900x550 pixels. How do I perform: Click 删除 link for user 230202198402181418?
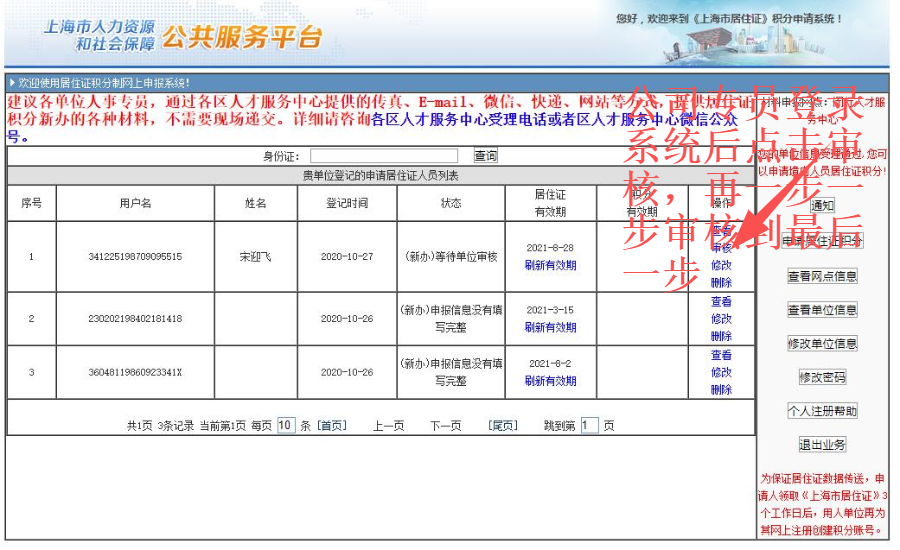721,336
